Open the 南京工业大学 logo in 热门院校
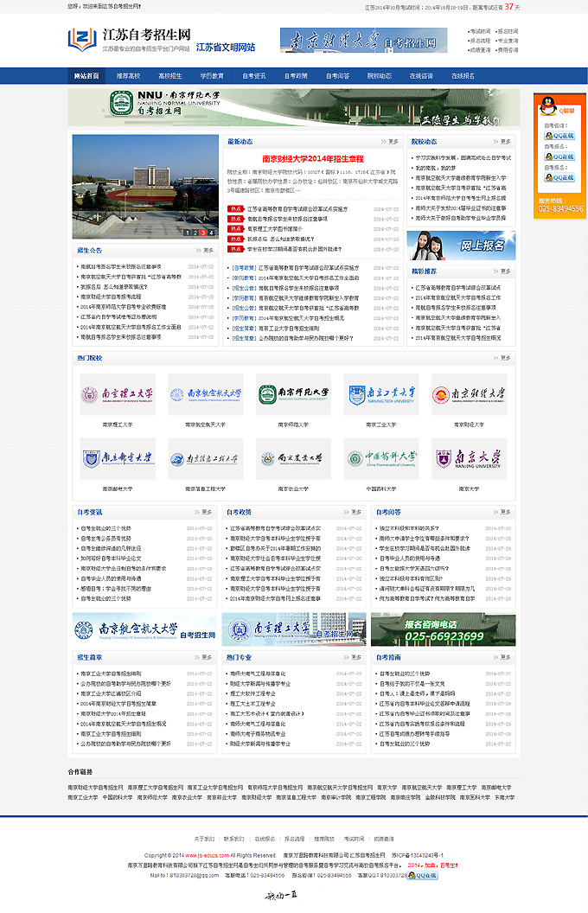Screen dimensions: 588x913 pos(381,394)
